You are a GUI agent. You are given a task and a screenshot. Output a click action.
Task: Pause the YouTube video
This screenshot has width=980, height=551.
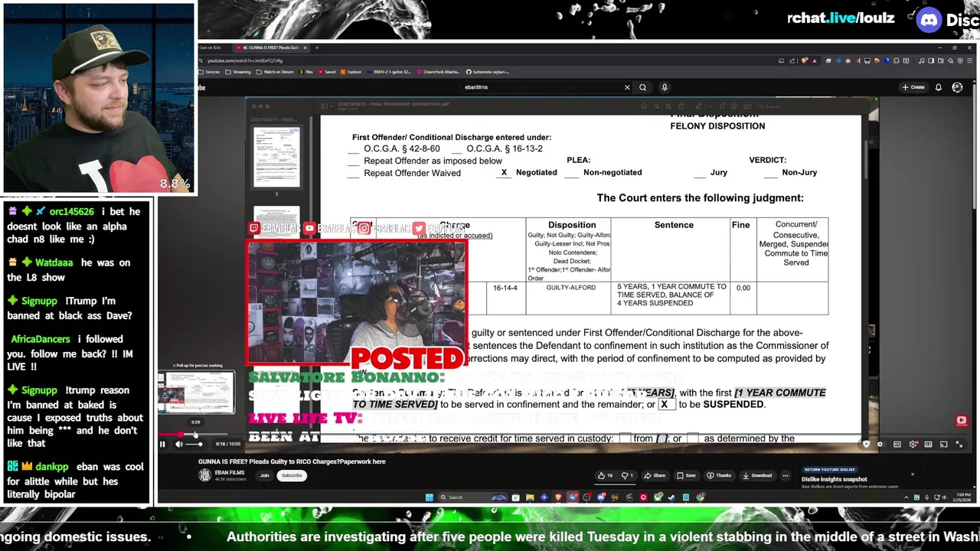[162, 444]
